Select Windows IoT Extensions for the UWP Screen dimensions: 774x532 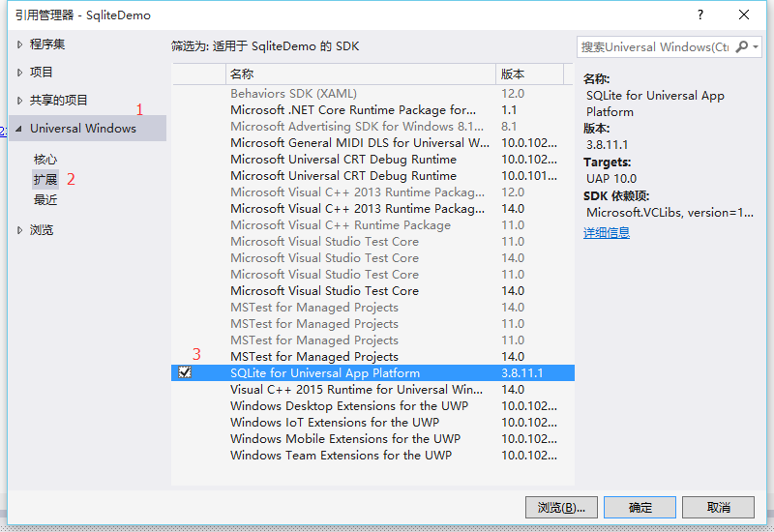[372, 423]
